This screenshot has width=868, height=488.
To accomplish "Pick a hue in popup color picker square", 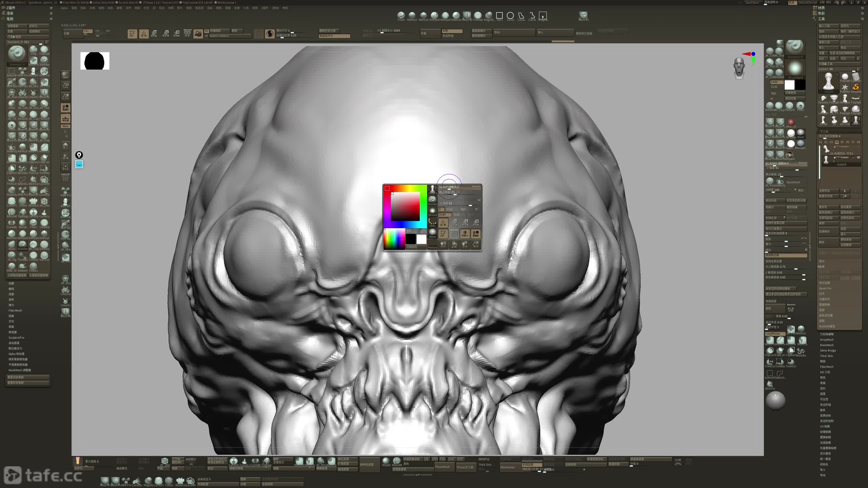I will [405, 206].
